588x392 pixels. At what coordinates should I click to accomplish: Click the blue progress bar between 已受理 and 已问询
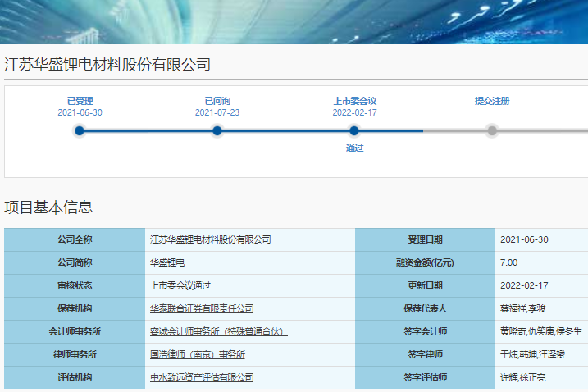pyautogui.click(x=148, y=130)
